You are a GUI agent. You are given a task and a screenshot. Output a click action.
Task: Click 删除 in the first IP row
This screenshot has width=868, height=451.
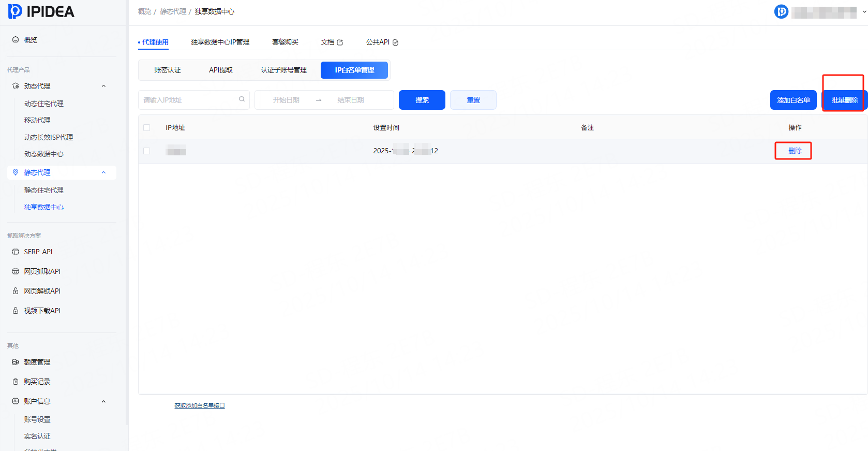[x=795, y=151]
